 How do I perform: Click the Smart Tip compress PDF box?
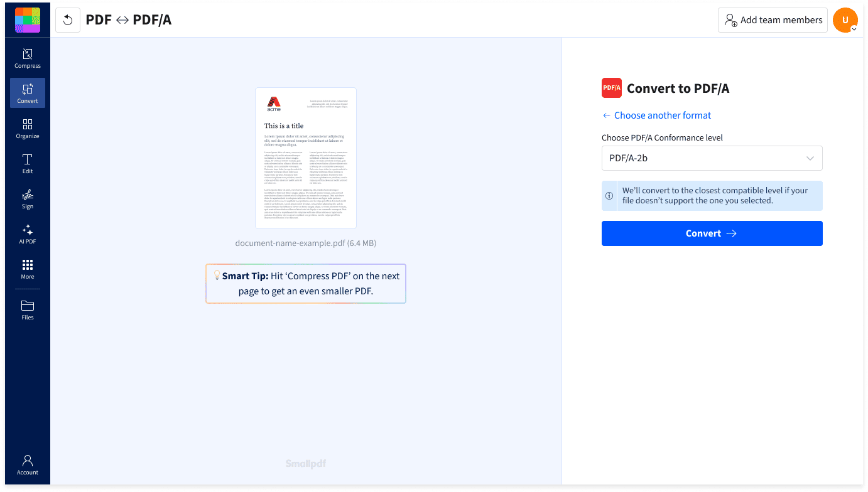tap(306, 284)
